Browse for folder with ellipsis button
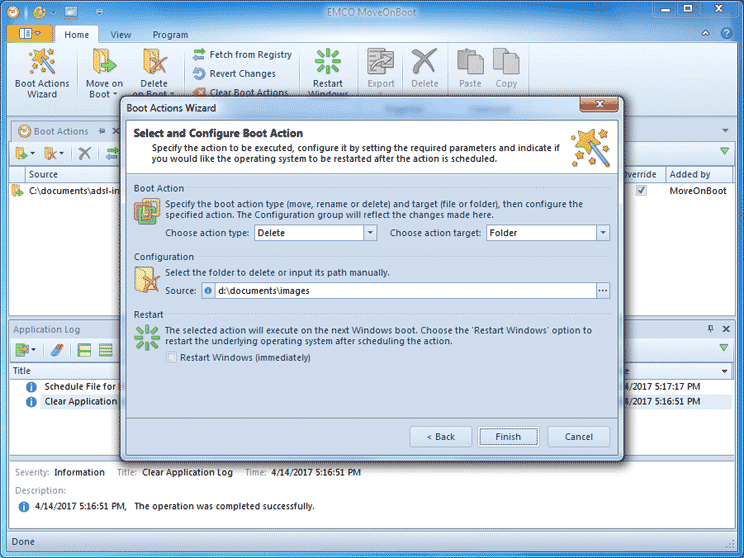The height and width of the screenshot is (558, 744). pyautogui.click(x=603, y=290)
